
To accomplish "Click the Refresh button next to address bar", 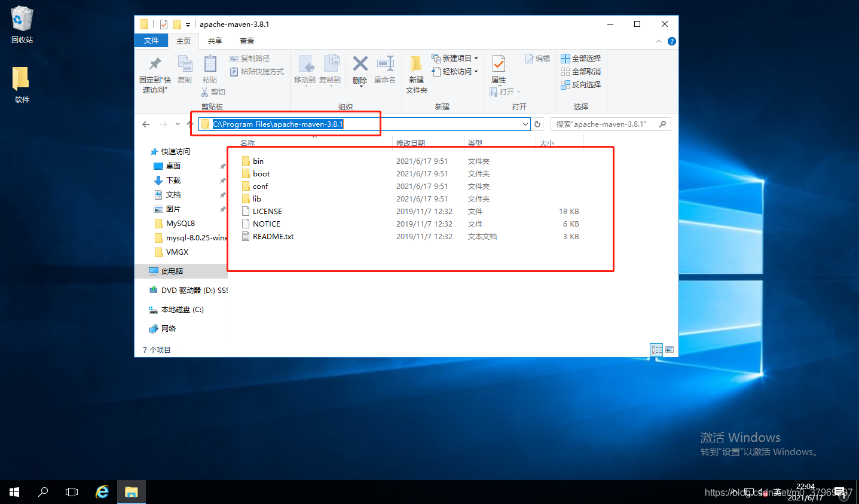I will tap(537, 124).
